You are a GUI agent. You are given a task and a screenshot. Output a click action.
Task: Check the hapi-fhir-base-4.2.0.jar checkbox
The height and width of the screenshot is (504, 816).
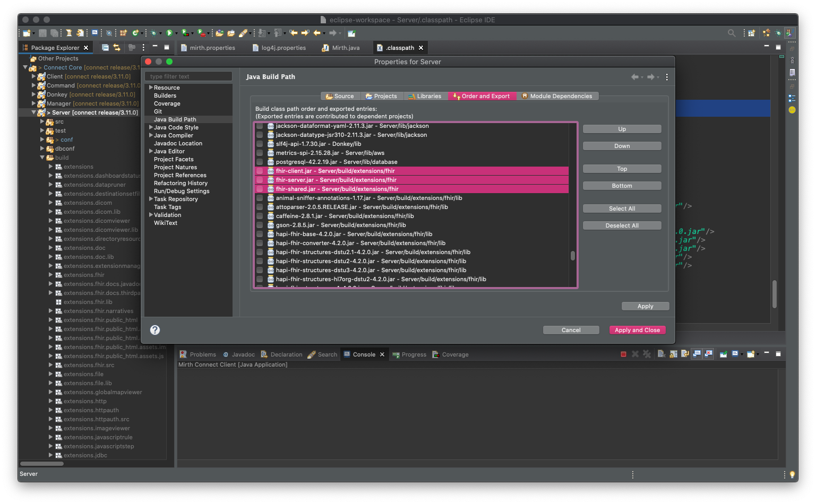point(260,234)
